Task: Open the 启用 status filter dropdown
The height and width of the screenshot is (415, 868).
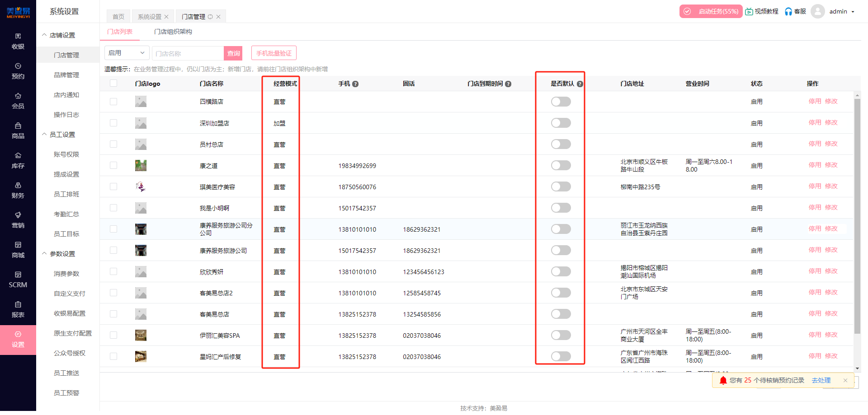Action: pos(127,53)
